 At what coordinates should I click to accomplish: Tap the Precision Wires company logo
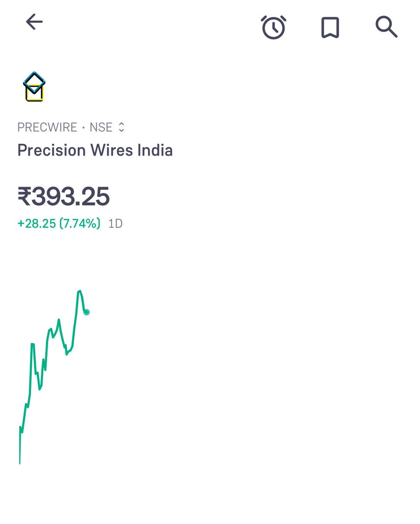pos(34,87)
